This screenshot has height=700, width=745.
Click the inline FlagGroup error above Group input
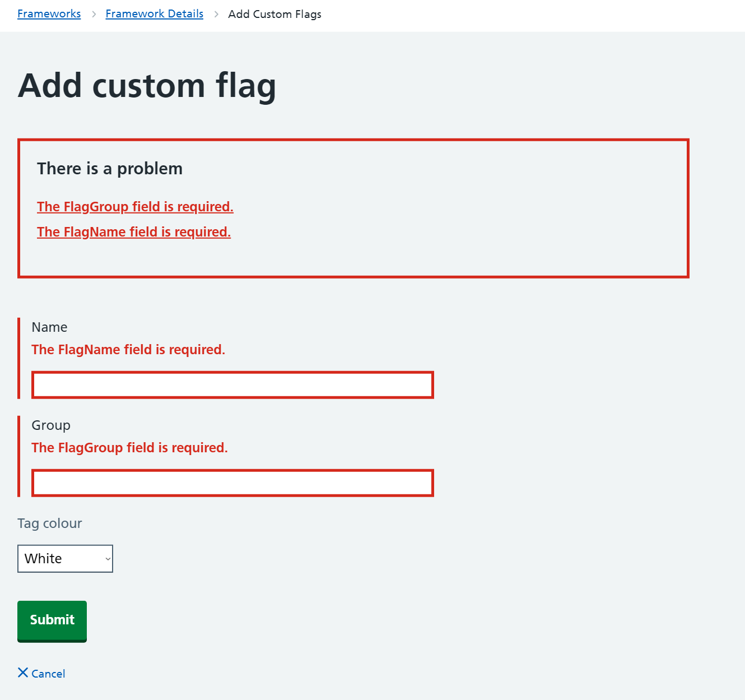coord(129,448)
